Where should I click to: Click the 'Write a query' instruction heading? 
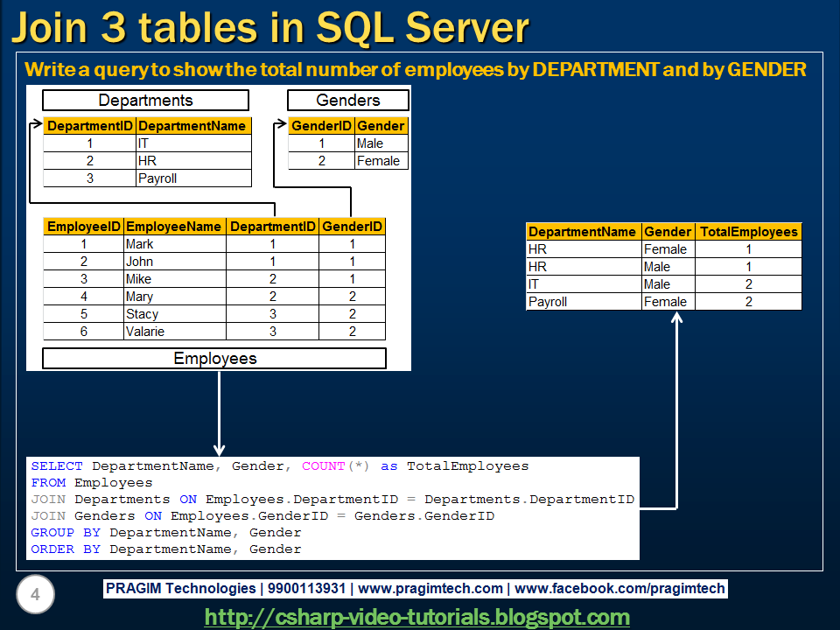415,70
